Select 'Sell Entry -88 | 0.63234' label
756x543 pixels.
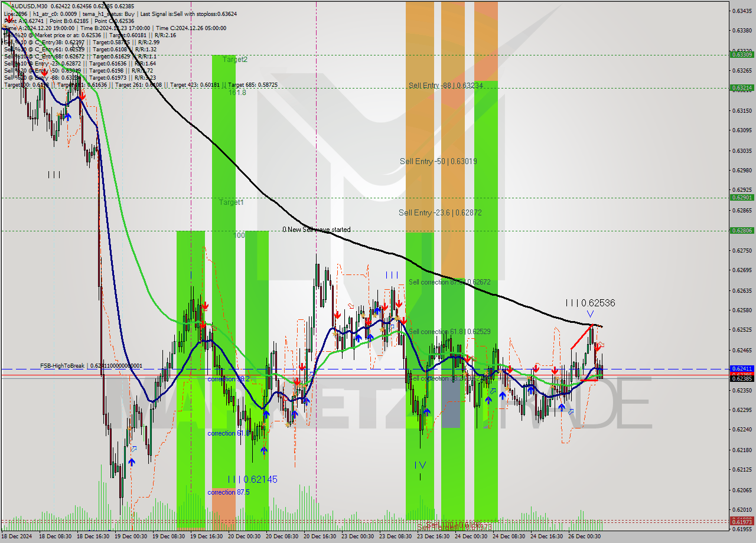coord(446,86)
